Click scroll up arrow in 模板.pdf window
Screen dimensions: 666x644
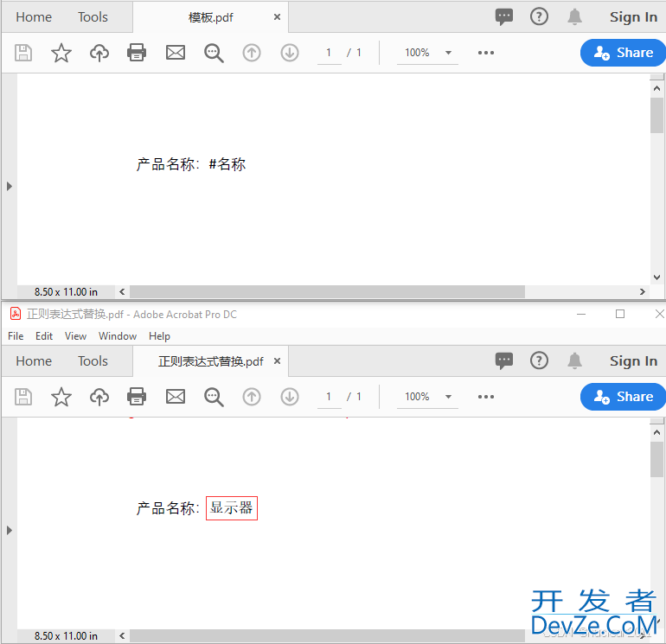[656, 88]
